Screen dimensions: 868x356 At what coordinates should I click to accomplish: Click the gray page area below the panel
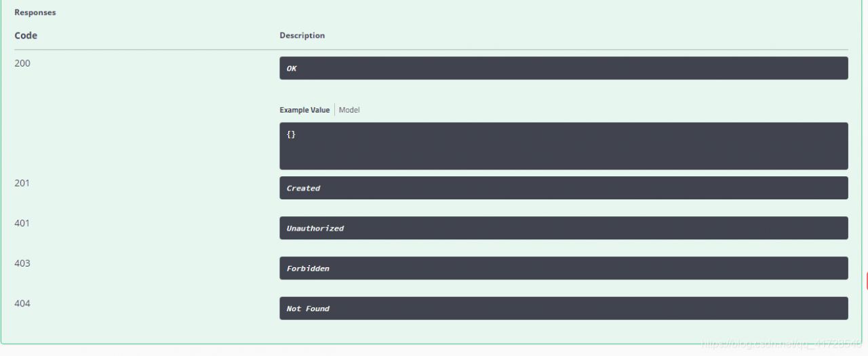[434, 351]
